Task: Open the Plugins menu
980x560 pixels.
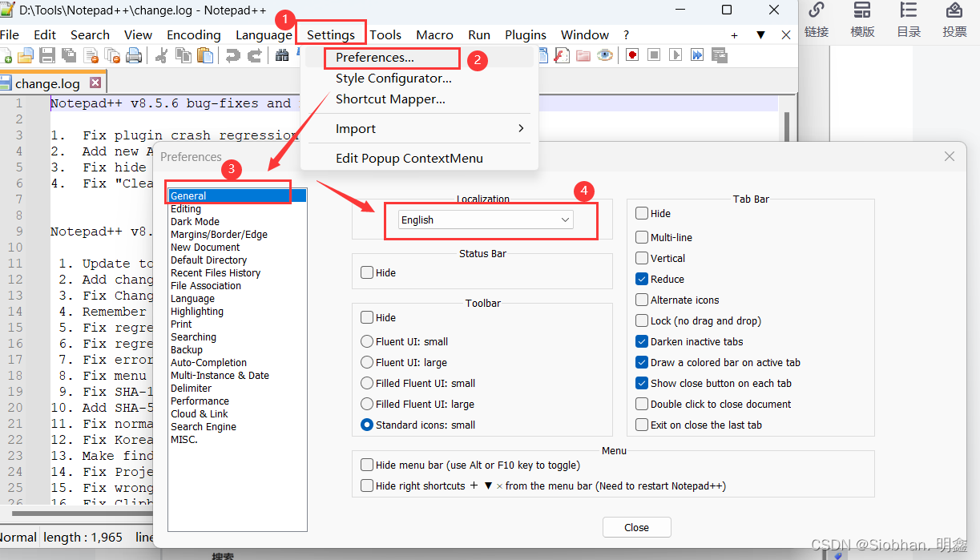Action: coord(526,34)
